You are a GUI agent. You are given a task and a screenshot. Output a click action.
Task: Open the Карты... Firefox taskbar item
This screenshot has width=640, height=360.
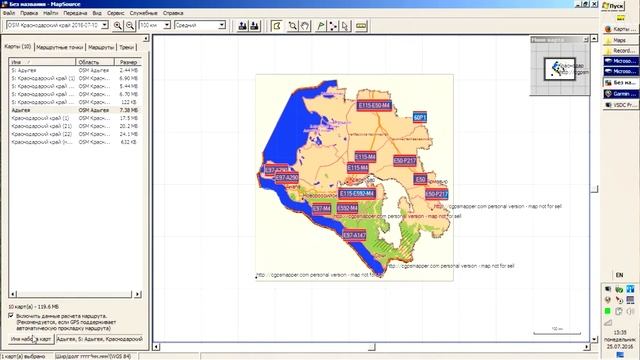pos(620,29)
